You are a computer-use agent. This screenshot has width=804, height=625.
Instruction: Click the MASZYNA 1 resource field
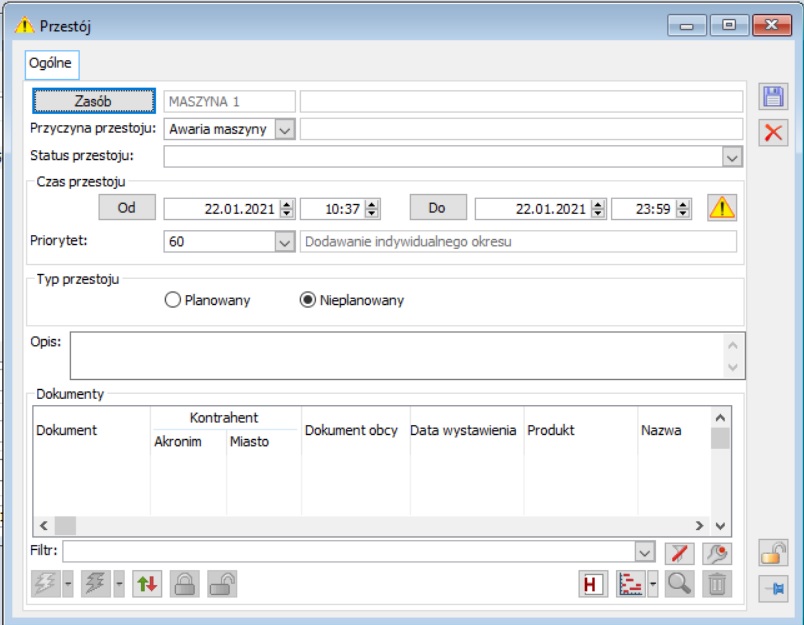click(230, 102)
